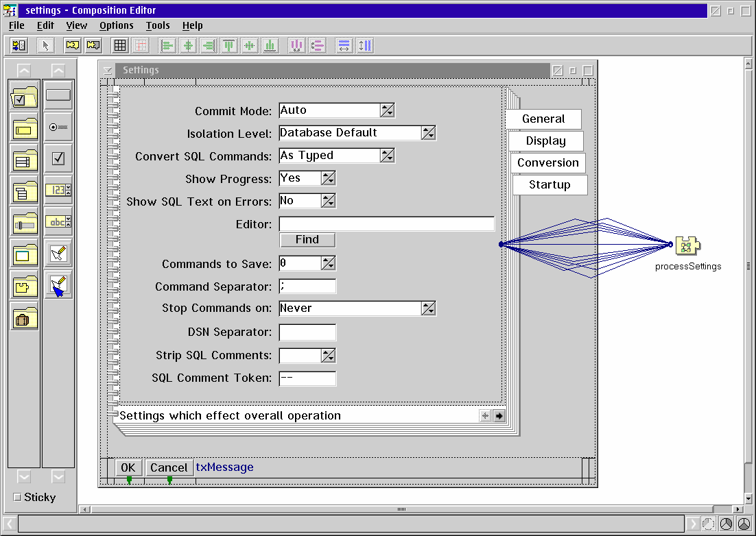Screen dimensions: 756x536
Task: Go to next notebook page arrow
Action: (499, 416)
